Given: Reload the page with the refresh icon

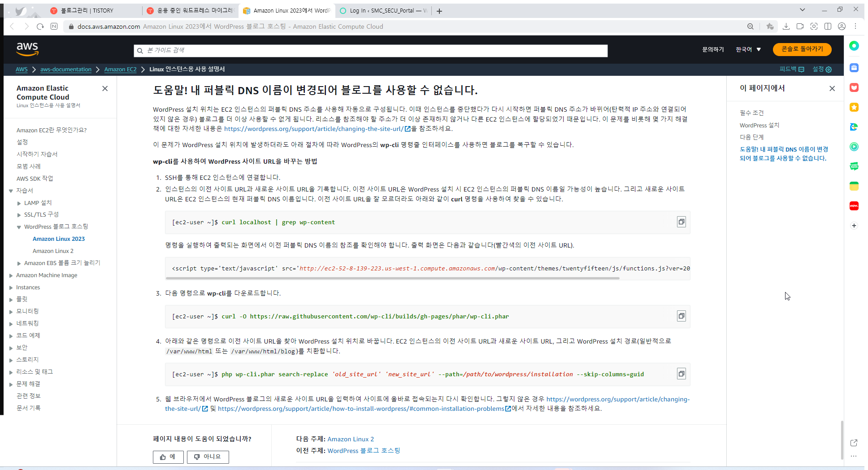Looking at the screenshot, I should click(x=40, y=26).
